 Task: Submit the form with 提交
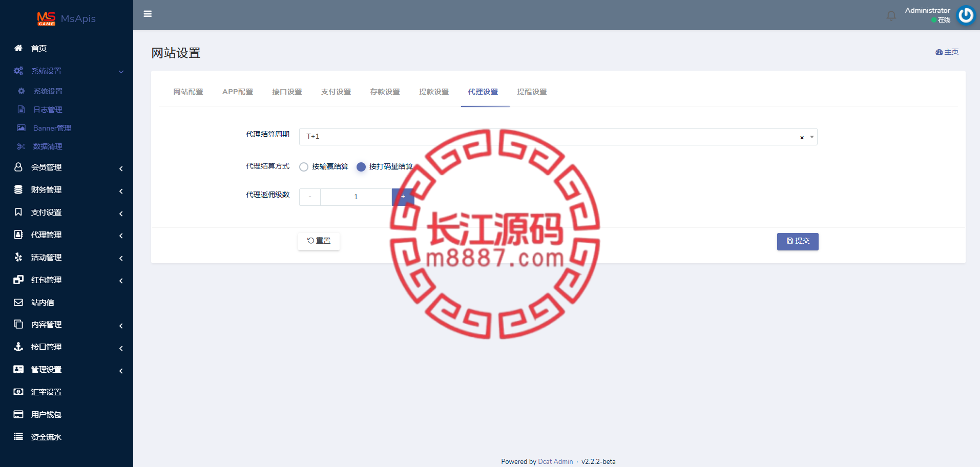798,241
